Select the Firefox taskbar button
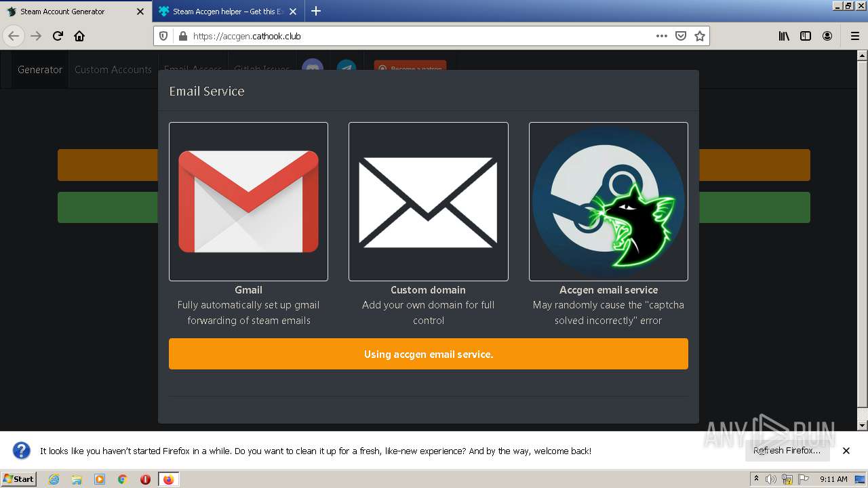The image size is (868, 488). (169, 479)
